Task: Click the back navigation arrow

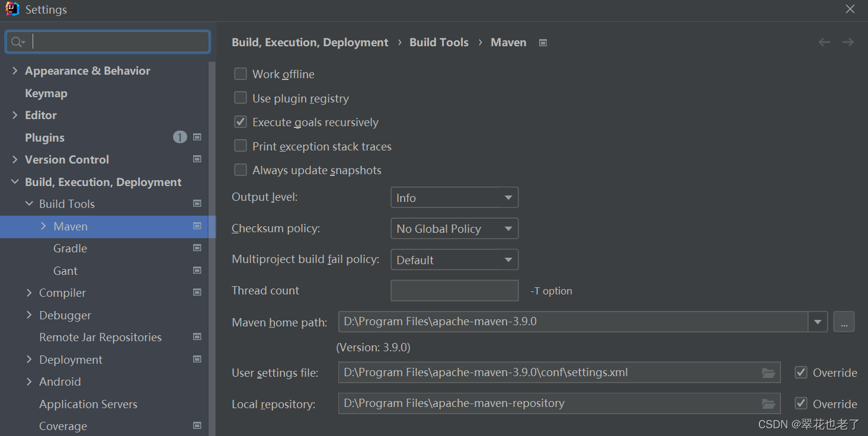Action: (824, 42)
